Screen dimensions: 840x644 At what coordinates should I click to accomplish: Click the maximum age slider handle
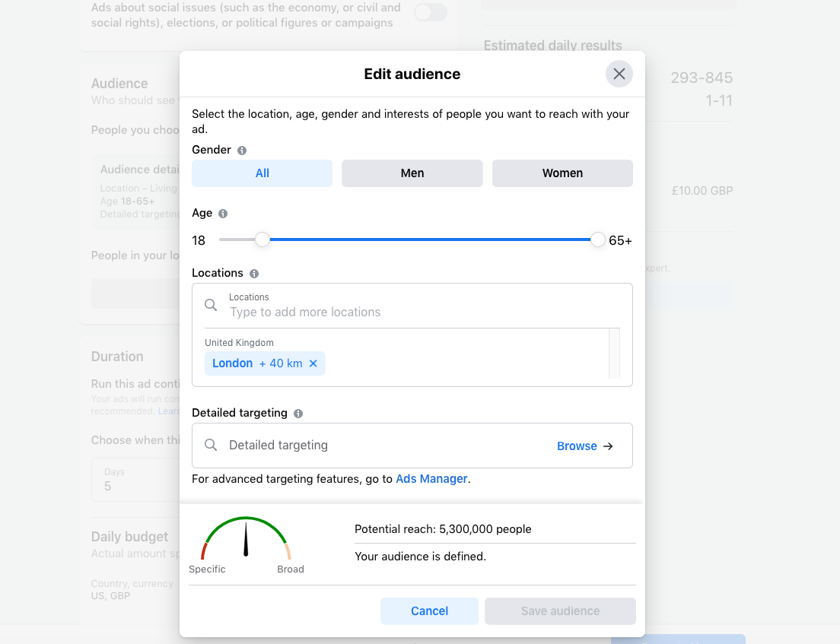pos(598,240)
